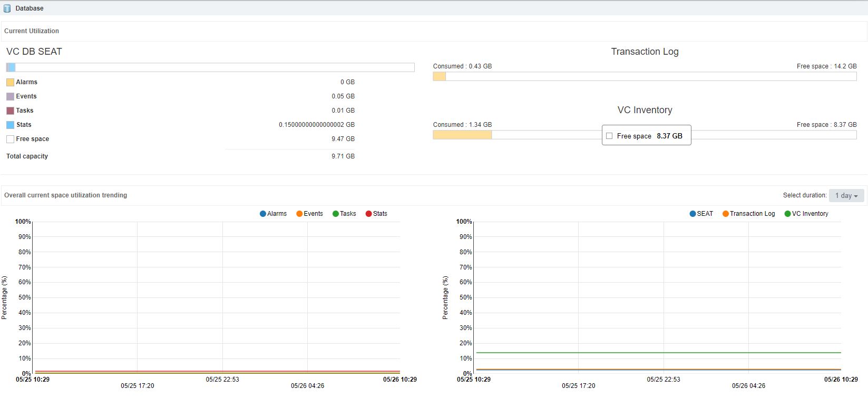Open the Select duration dropdown
Viewport: 868px width, 409px height.
click(x=846, y=195)
